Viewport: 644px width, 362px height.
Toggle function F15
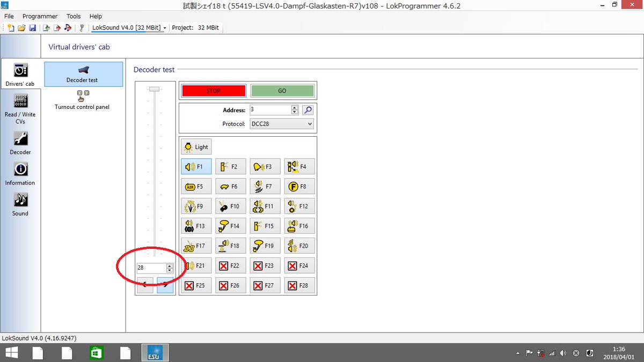tap(265, 226)
